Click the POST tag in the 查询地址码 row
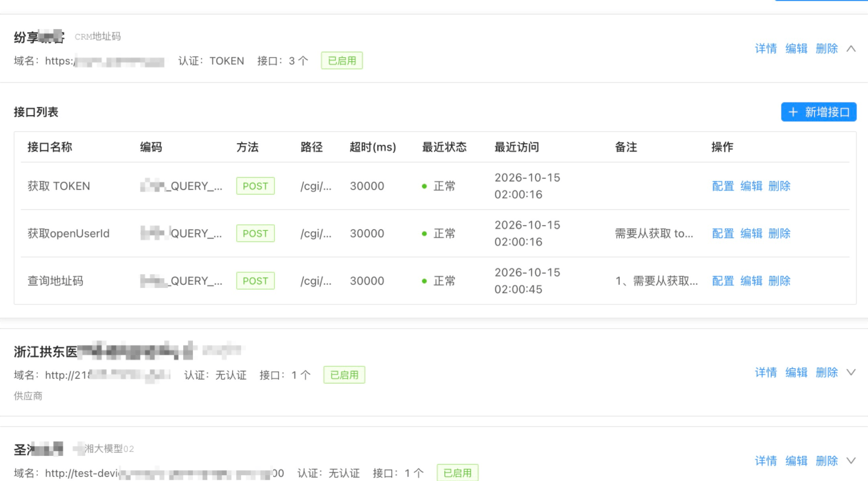Screen dimensions: 868x481 coord(255,281)
